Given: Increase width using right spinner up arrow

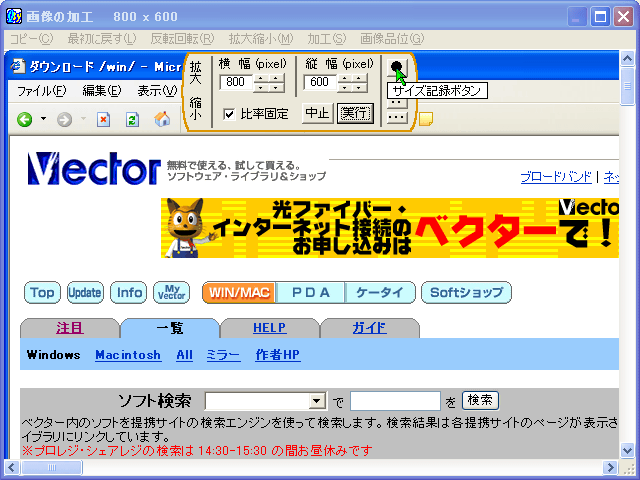Looking at the screenshot, I should [x=276, y=78].
